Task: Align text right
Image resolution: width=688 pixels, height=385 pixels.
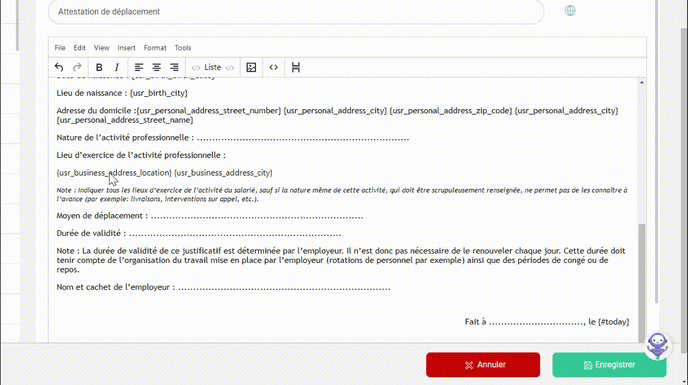Action: click(x=174, y=67)
